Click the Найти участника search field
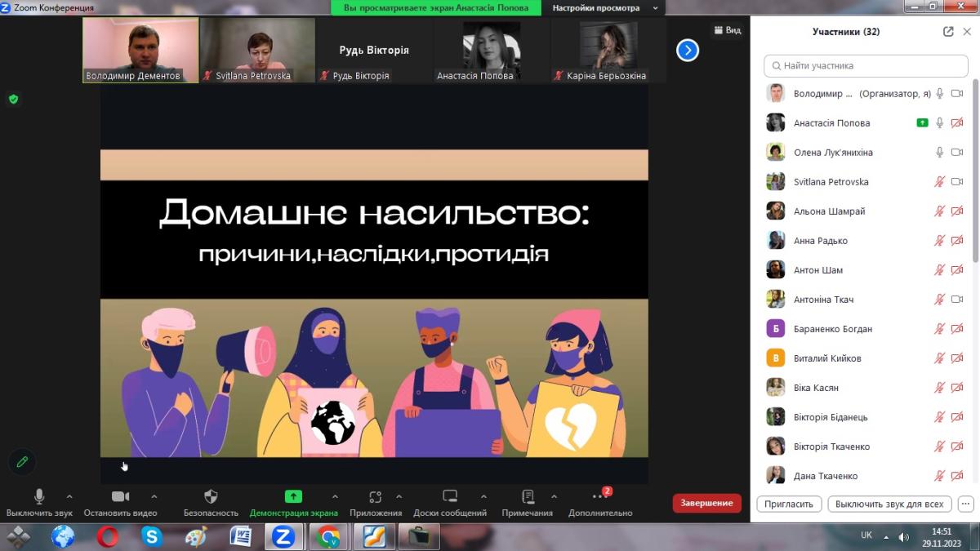 (x=866, y=65)
